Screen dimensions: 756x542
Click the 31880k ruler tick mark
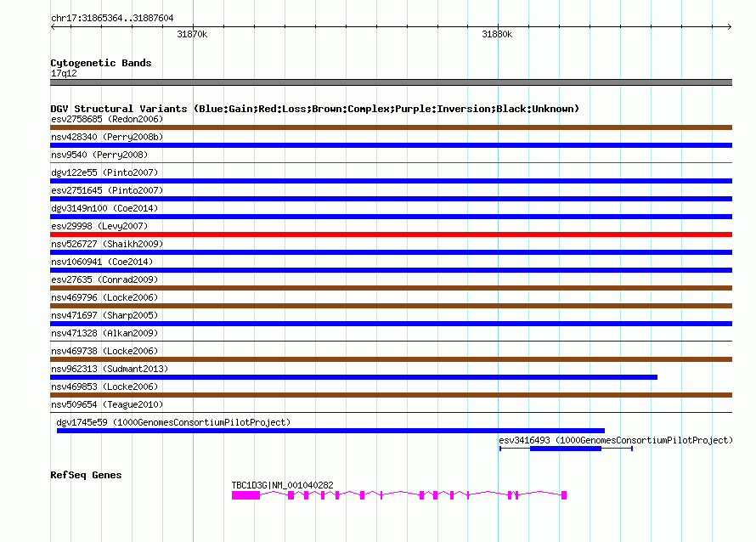pyautogui.click(x=498, y=26)
